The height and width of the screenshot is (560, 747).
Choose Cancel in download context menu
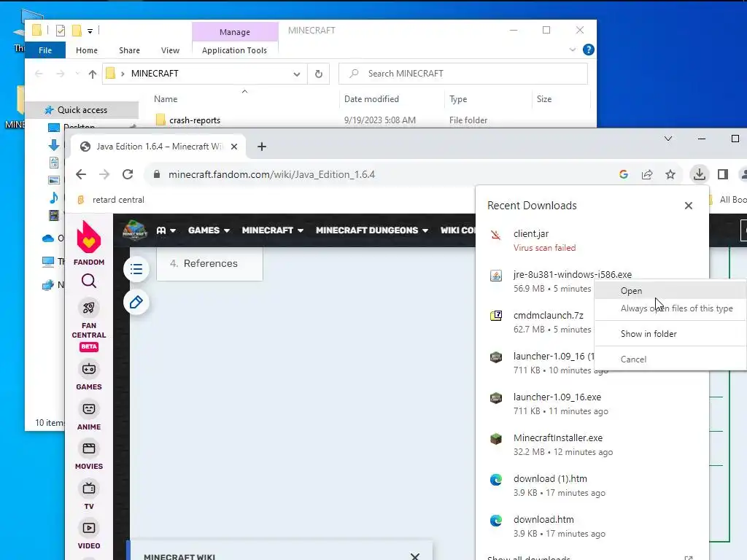tap(670, 359)
